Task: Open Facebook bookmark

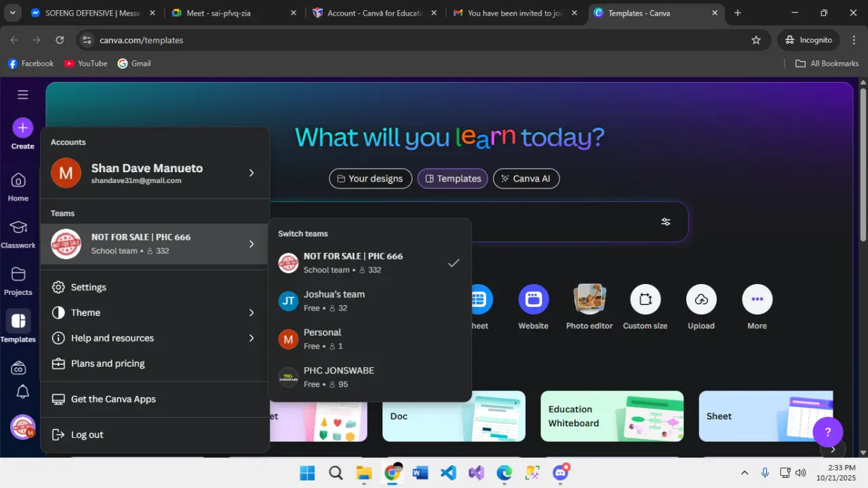Action: click(31, 64)
